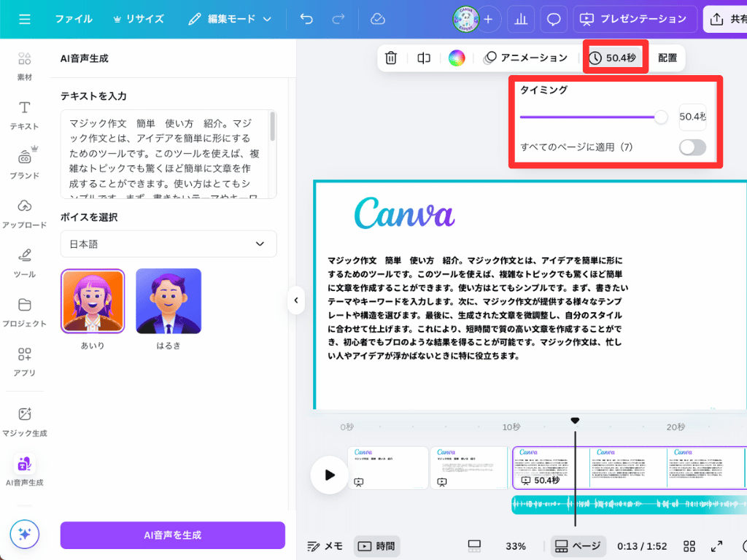Click the Canva assistant sparkle button
This screenshot has height=560, width=747.
pyautogui.click(x=25, y=534)
